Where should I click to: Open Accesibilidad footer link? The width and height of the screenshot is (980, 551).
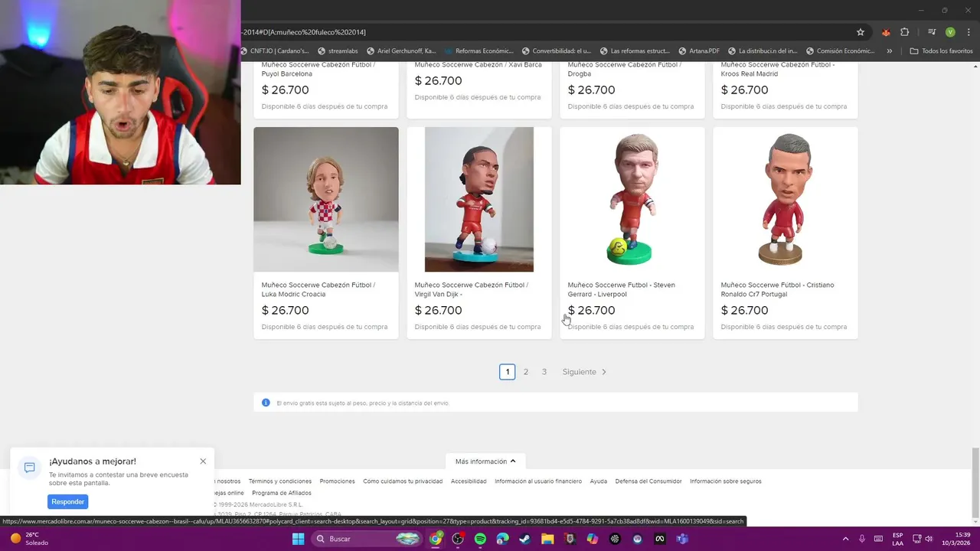tap(469, 481)
